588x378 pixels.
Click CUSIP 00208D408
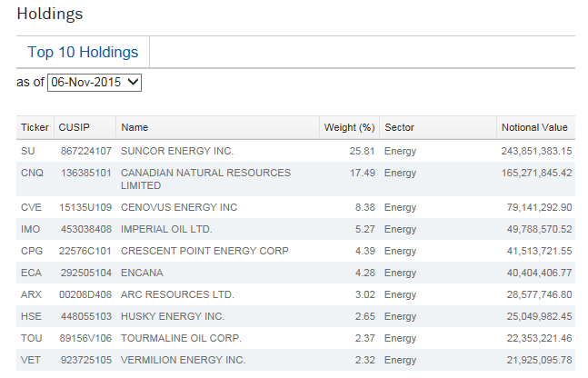85,294
